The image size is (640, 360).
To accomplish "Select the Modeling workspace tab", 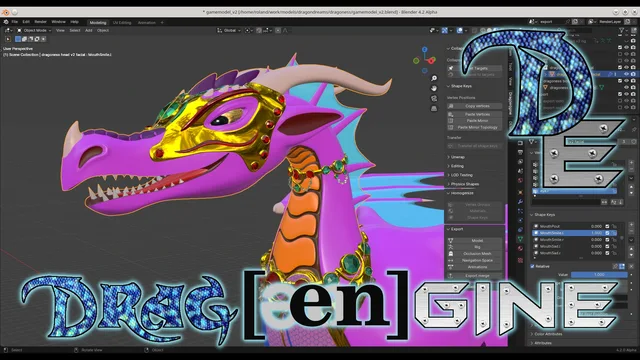I will pyautogui.click(x=98, y=22).
